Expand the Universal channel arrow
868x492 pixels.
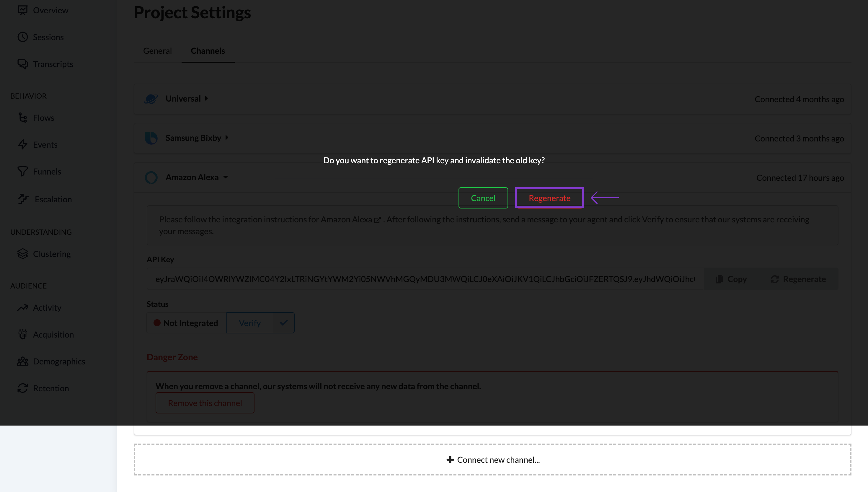[x=206, y=98]
